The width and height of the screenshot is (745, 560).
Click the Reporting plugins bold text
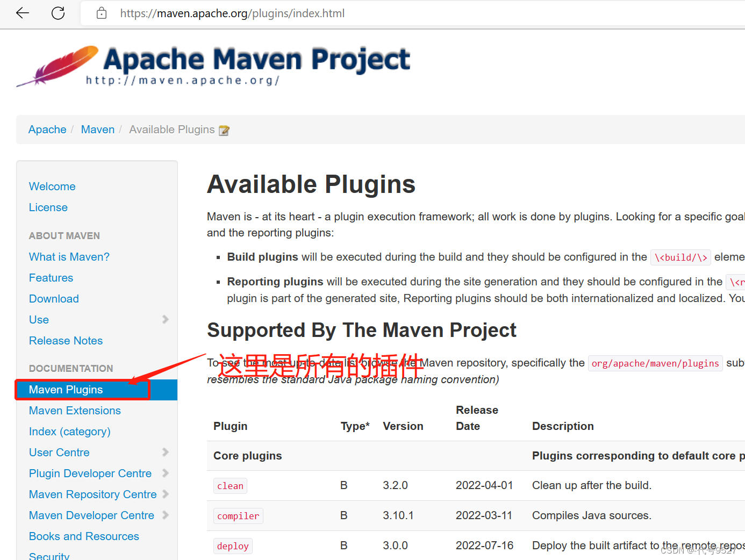[x=275, y=282]
